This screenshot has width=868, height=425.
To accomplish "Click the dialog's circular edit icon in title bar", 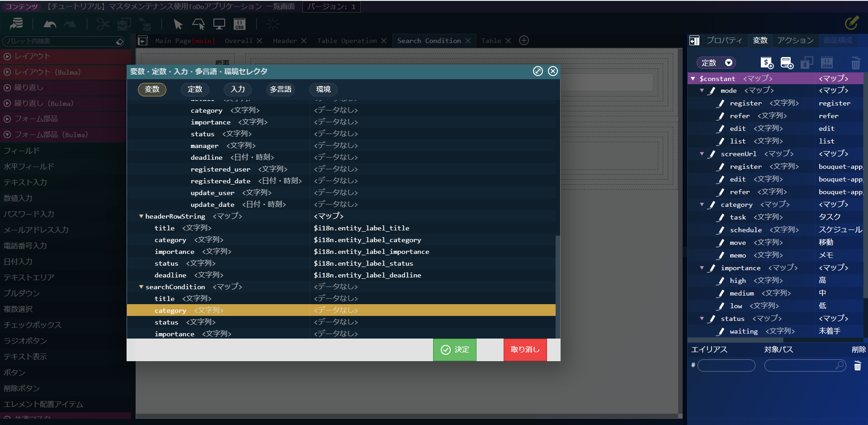I will tap(538, 71).
